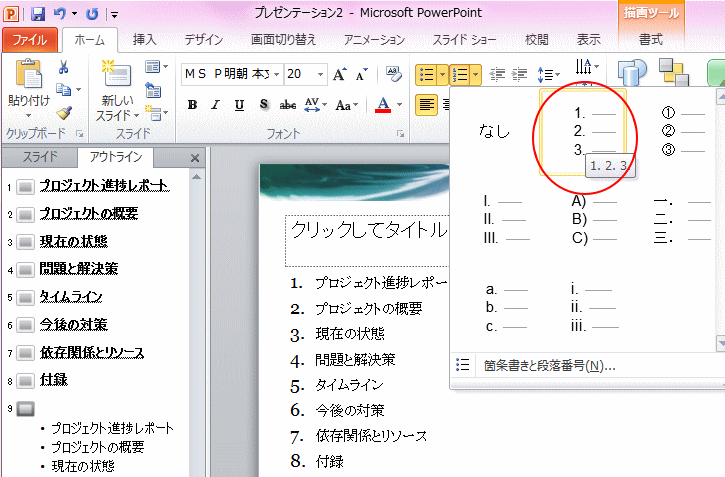The width and height of the screenshot is (725, 477).
Task: Decrease list indent level
Action: (498, 74)
